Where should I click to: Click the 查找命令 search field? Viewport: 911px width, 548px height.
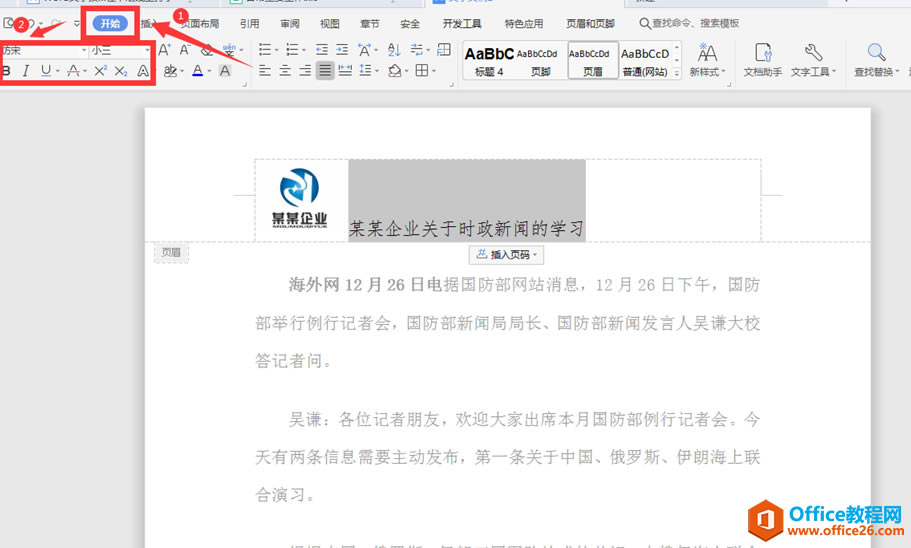pyautogui.click(x=690, y=23)
